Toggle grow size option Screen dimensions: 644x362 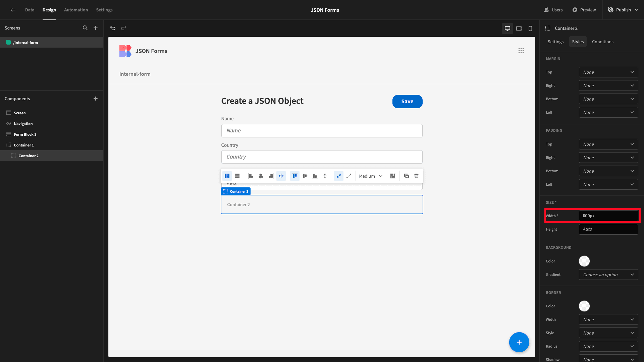click(x=349, y=176)
